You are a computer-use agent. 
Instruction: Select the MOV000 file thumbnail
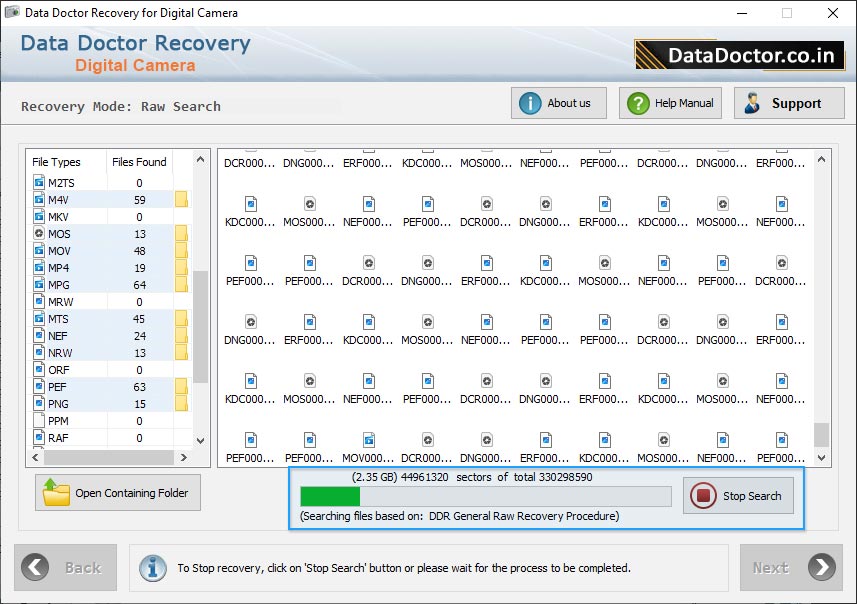point(368,445)
